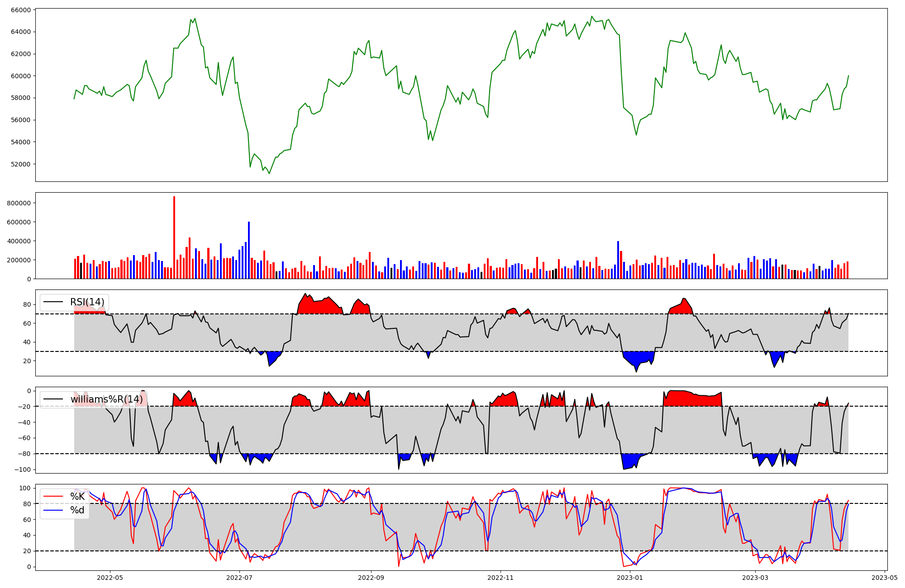Viewport: 905px width, 588px height.
Task: Click the 2023-01 x-axis tick label
Action: (x=630, y=578)
